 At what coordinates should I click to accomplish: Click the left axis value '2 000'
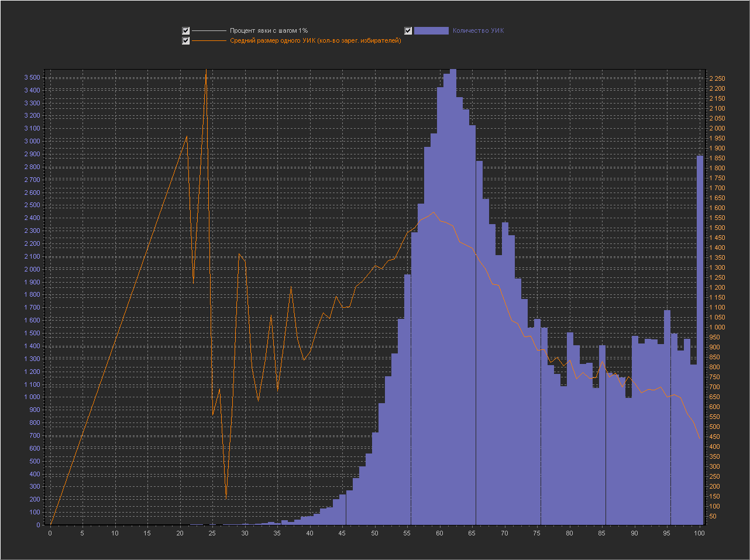coord(32,269)
